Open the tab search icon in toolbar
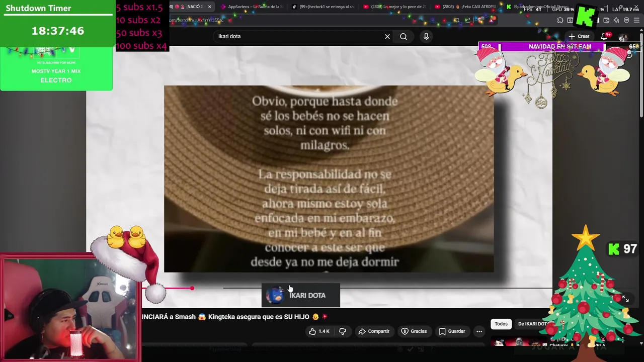The width and height of the screenshot is (644, 362). tap(570, 20)
